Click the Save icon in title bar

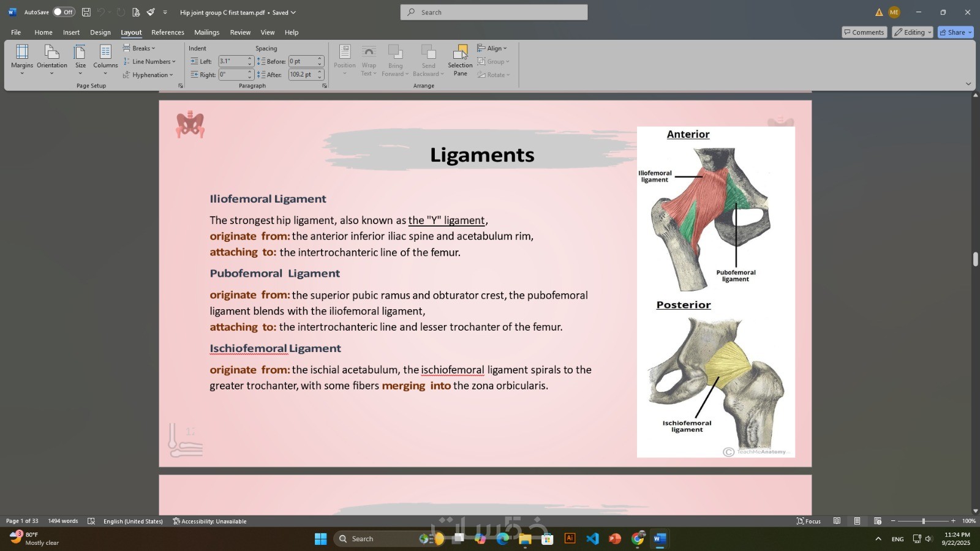coord(86,12)
